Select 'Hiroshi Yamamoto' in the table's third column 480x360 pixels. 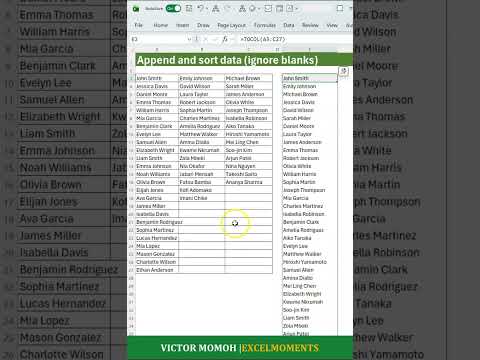[x=248, y=134]
